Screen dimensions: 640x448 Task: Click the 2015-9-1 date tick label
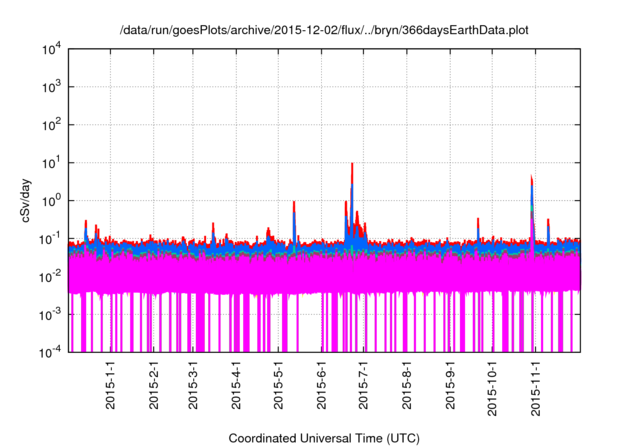[450, 385]
